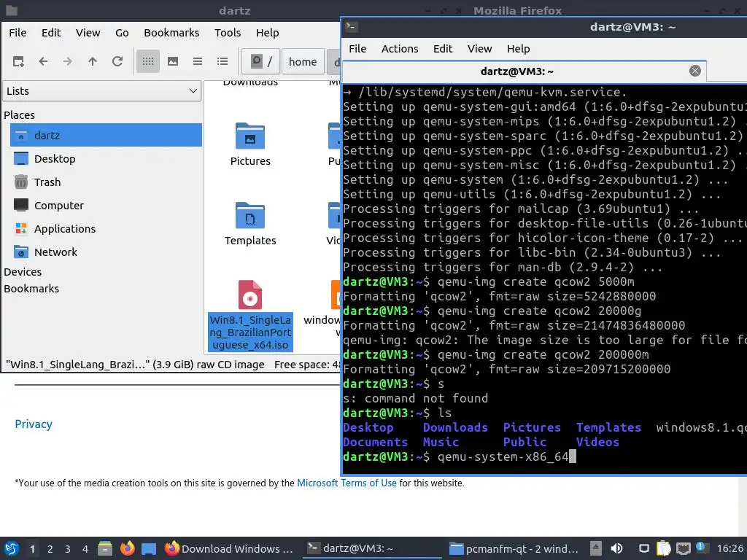Screen dimensions: 747x560
Task: Open the Bookmarks menu
Action: pyautogui.click(x=171, y=32)
